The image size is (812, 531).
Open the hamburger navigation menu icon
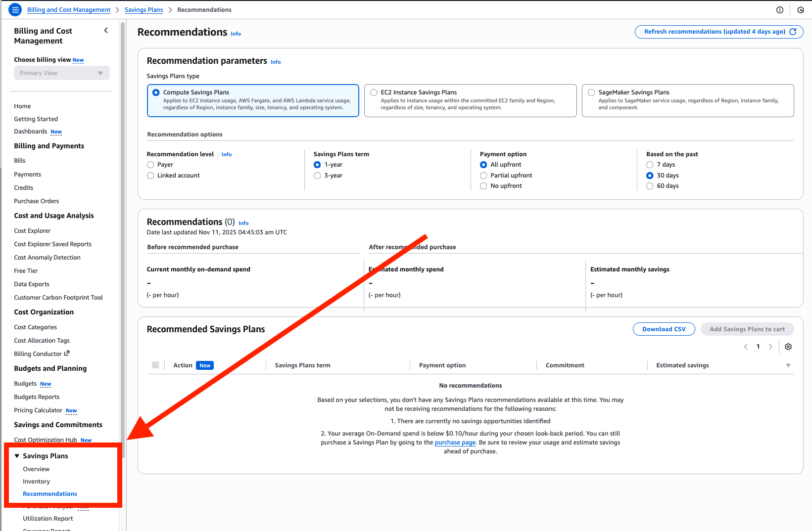click(15, 9)
